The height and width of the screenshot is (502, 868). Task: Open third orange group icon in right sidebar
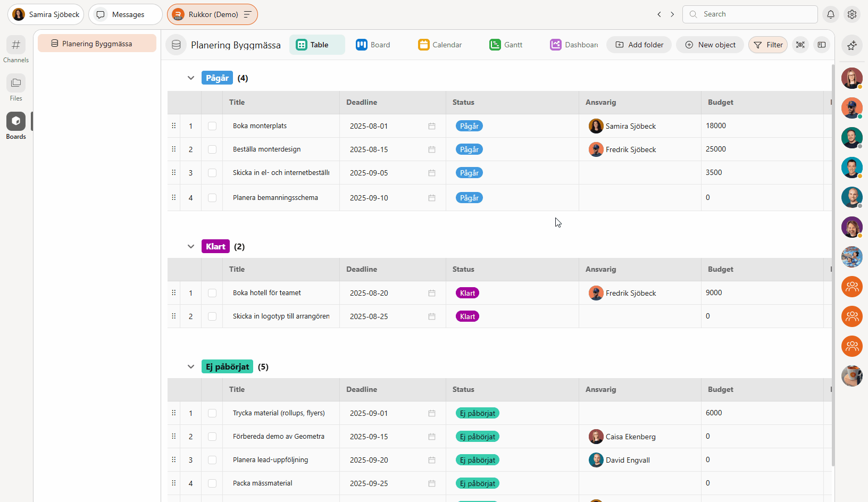coord(852,346)
